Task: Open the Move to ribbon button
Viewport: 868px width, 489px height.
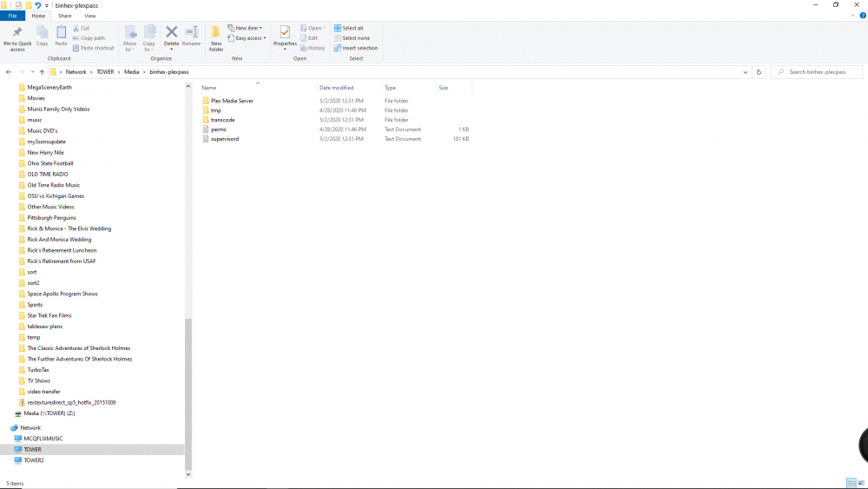Action: 129,39
